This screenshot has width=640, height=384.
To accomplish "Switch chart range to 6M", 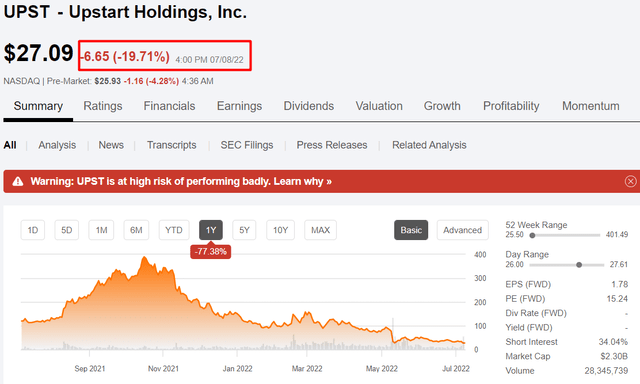I will point(136,230).
